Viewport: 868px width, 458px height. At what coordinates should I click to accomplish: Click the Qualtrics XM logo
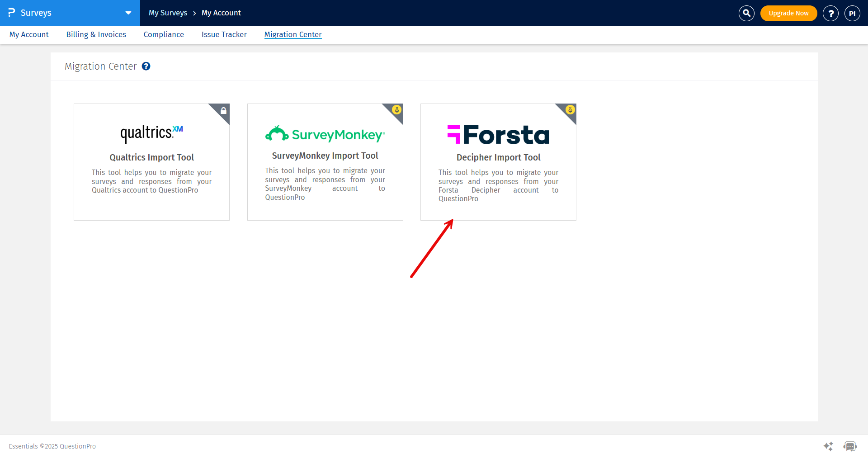[151, 134]
